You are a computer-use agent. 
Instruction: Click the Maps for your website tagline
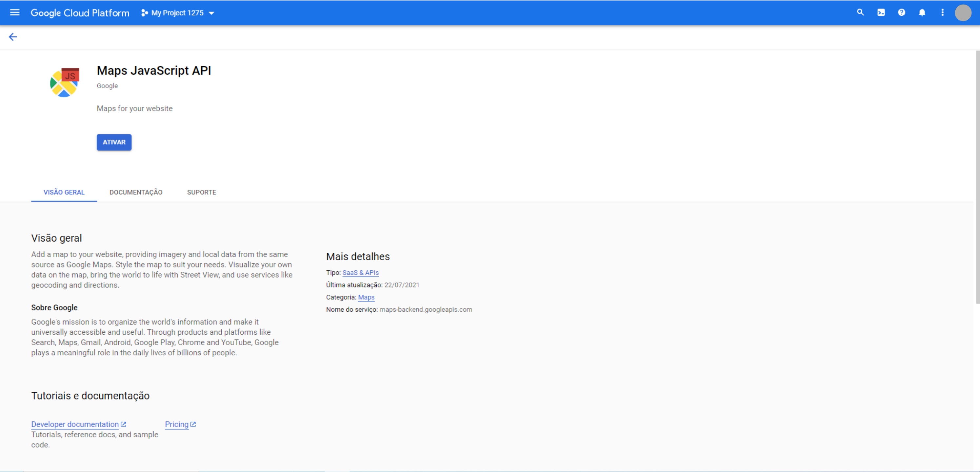135,108
